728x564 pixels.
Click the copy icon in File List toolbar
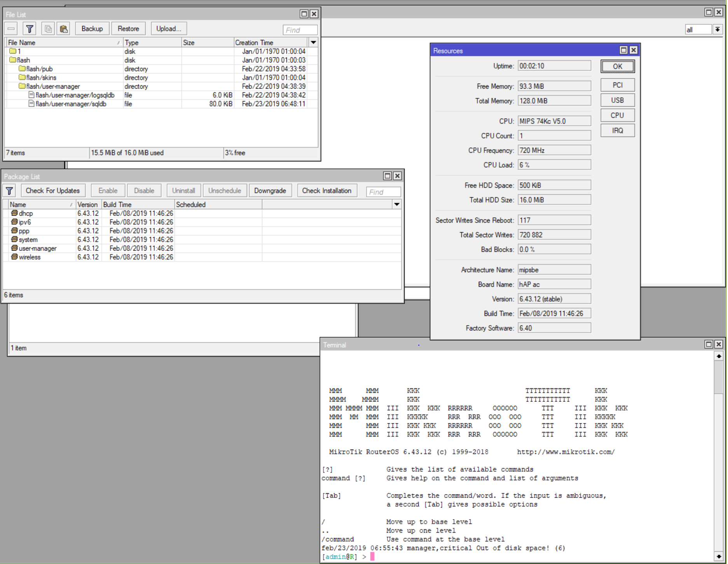coord(48,29)
